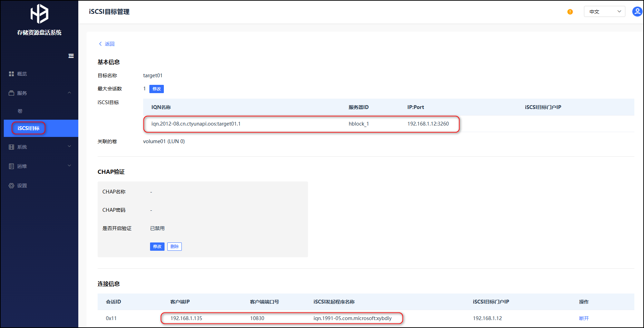The image size is (644, 328).
Task: Click the orange warning alert icon
Action: click(x=570, y=12)
